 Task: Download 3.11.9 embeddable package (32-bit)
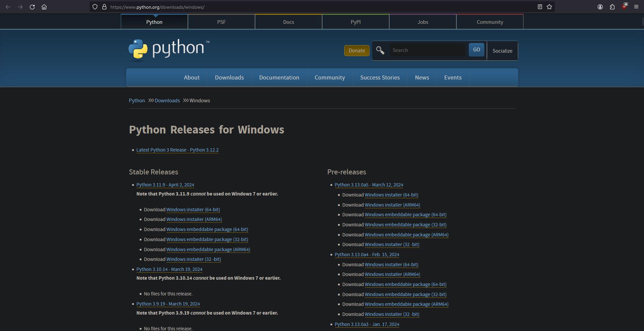point(207,239)
